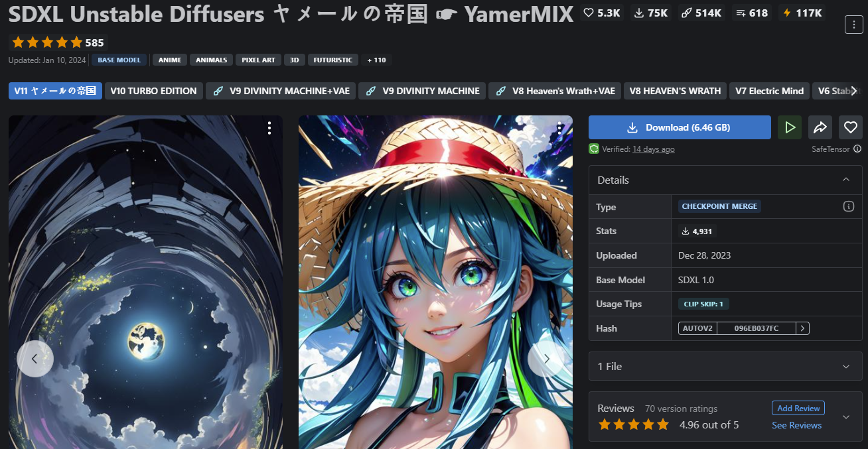The height and width of the screenshot is (449, 868).
Task: Go to next image in carousel
Action: (546, 359)
